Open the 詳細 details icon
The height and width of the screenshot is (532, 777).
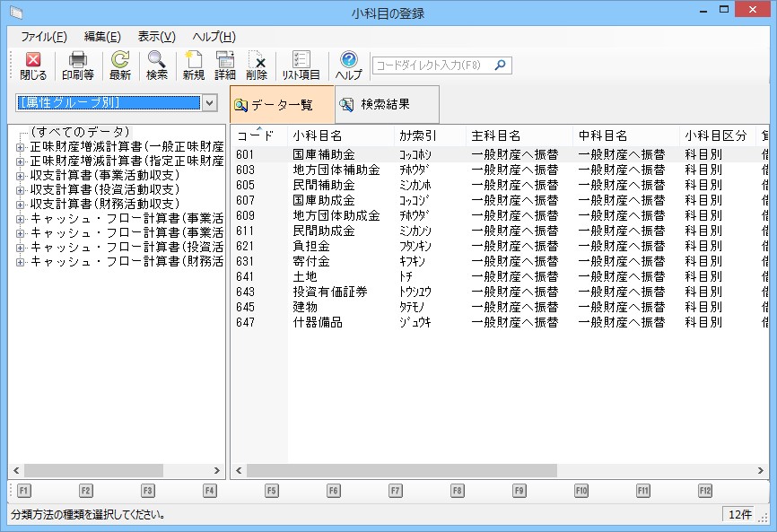coord(225,65)
